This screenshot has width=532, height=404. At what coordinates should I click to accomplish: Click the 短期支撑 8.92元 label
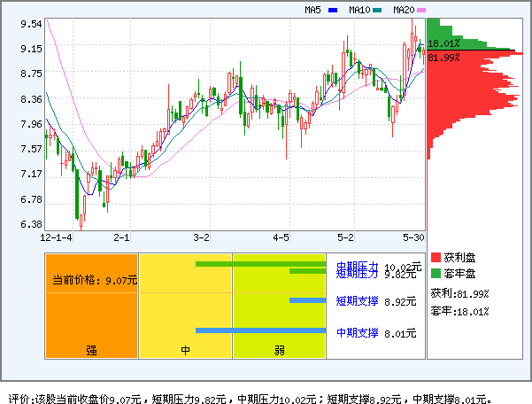click(x=375, y=301)
